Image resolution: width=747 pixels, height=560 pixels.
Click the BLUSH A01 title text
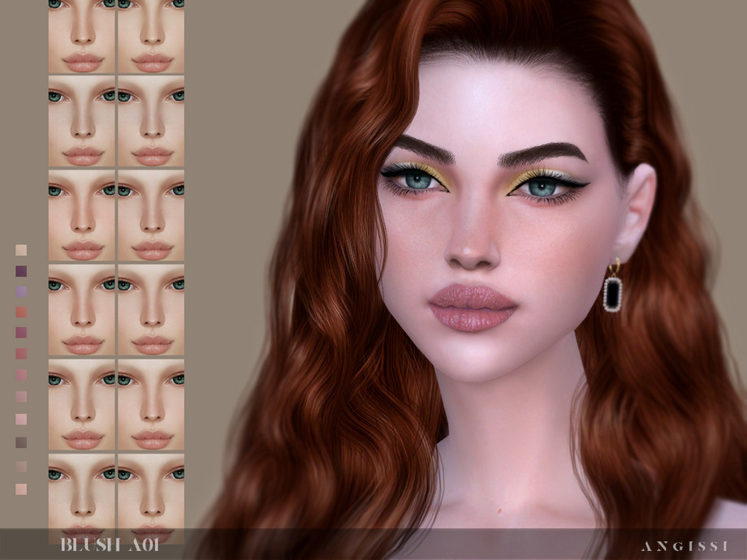pyautogui.click(x=110, y=545)
